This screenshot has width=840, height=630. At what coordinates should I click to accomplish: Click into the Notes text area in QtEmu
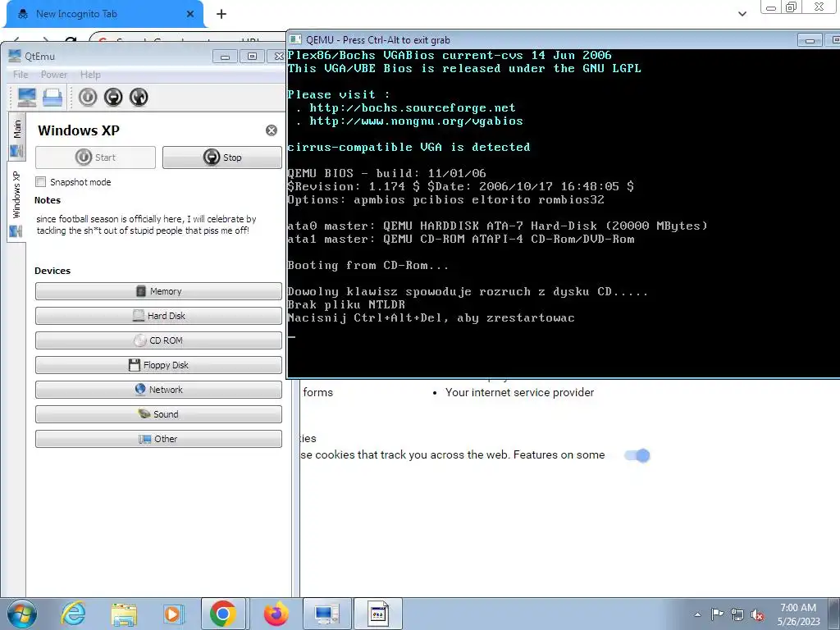point(158,233)
